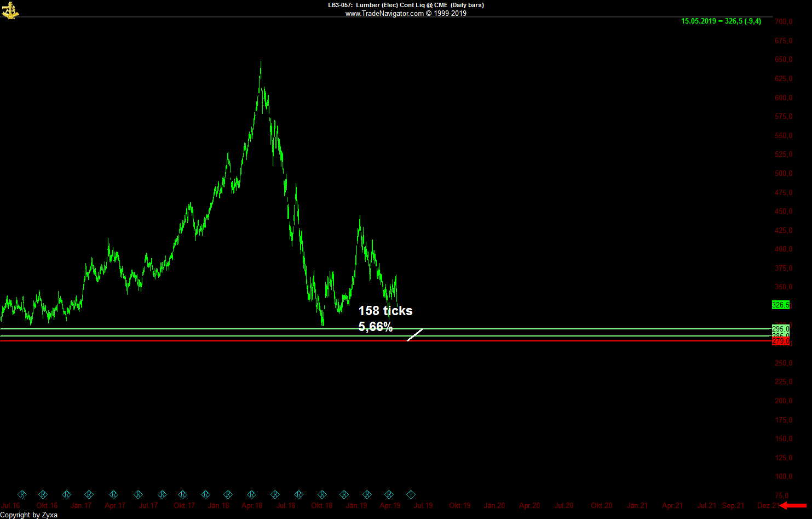Click the Jul.20 date axis label

(x=564, y=505)
